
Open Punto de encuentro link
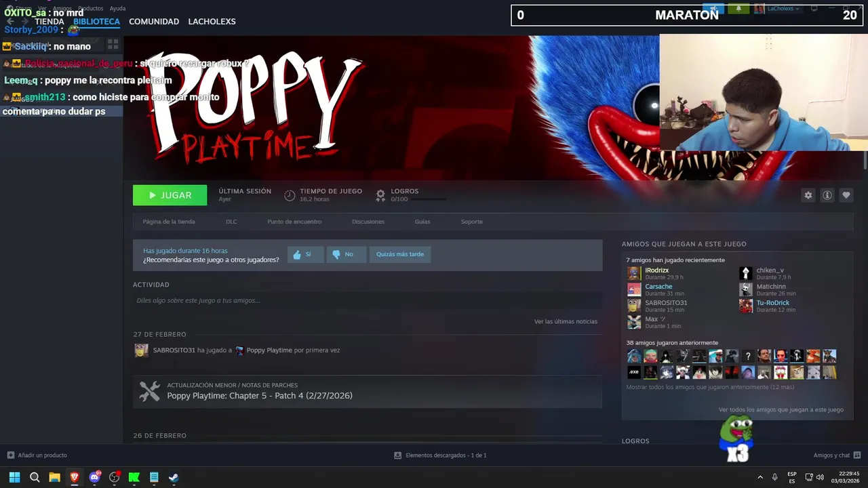[294, 222]
